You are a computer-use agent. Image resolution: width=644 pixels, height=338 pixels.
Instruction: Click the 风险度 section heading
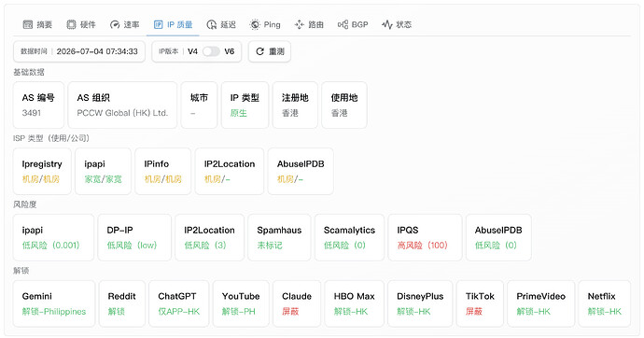(x=24, y=204)
